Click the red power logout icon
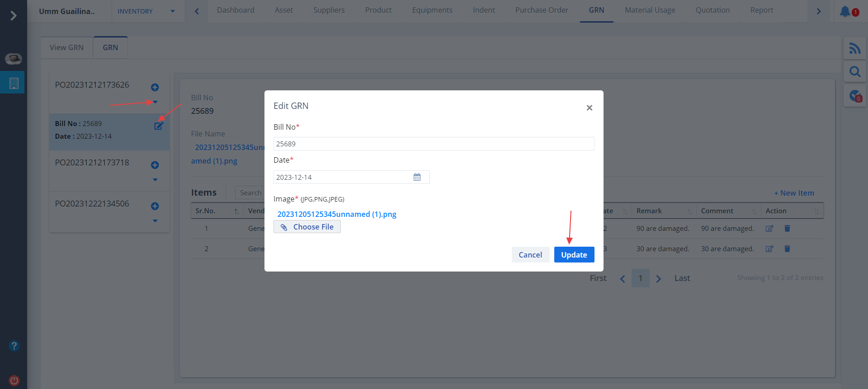 14,380
